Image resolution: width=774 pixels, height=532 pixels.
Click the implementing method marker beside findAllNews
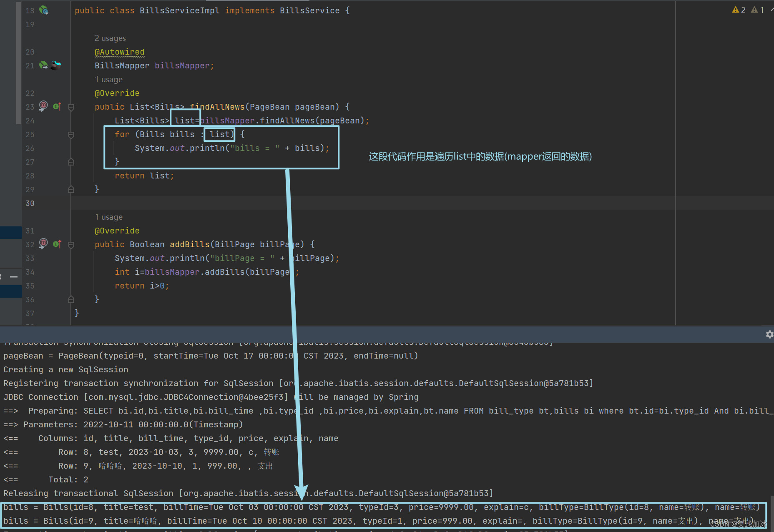click(x=57, y=106)
